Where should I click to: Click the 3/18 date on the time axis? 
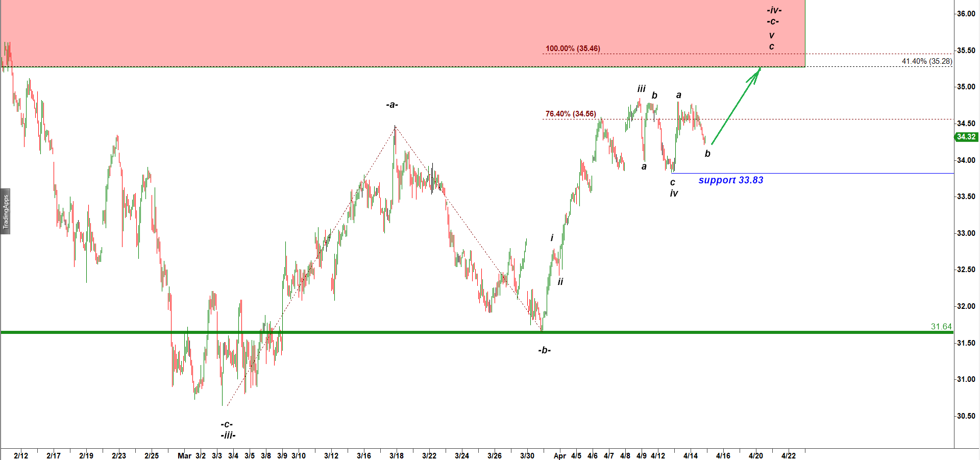(x=396, y=455)
